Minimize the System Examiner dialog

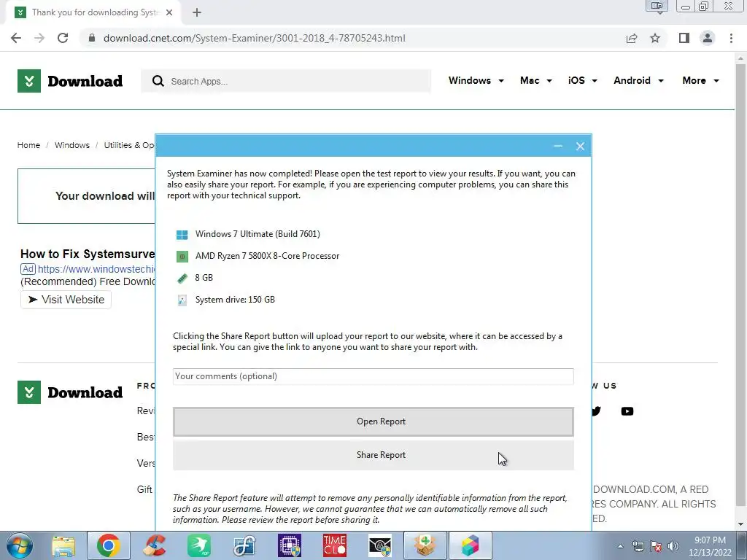click(x=558, y=146)
